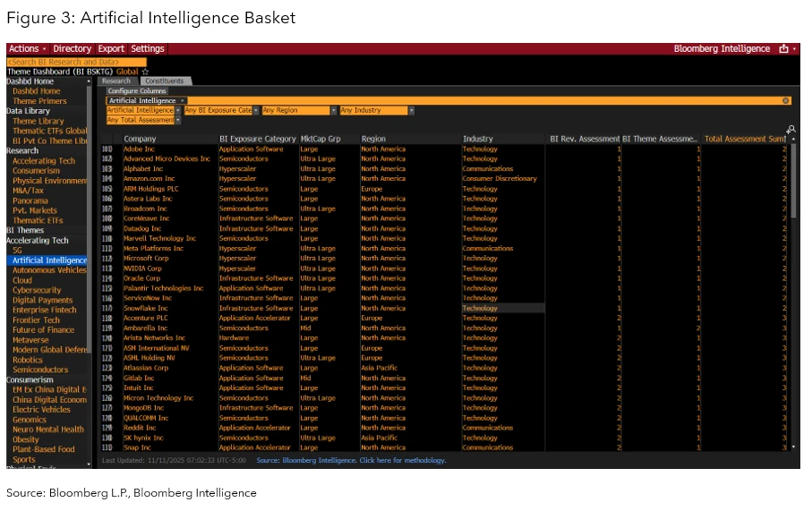Click the Search BI Research and Data field
This screenshot has height=511, width=812.
pyautogui.click(x=77, y=62)
